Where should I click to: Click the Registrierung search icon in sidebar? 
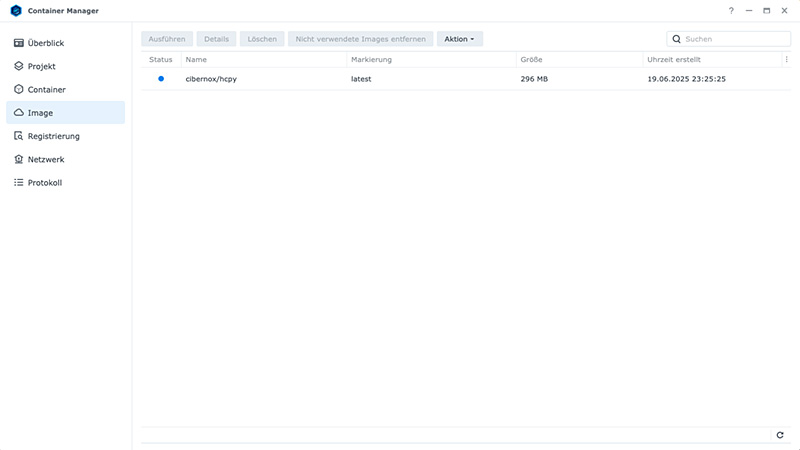(x=19, y=136)
